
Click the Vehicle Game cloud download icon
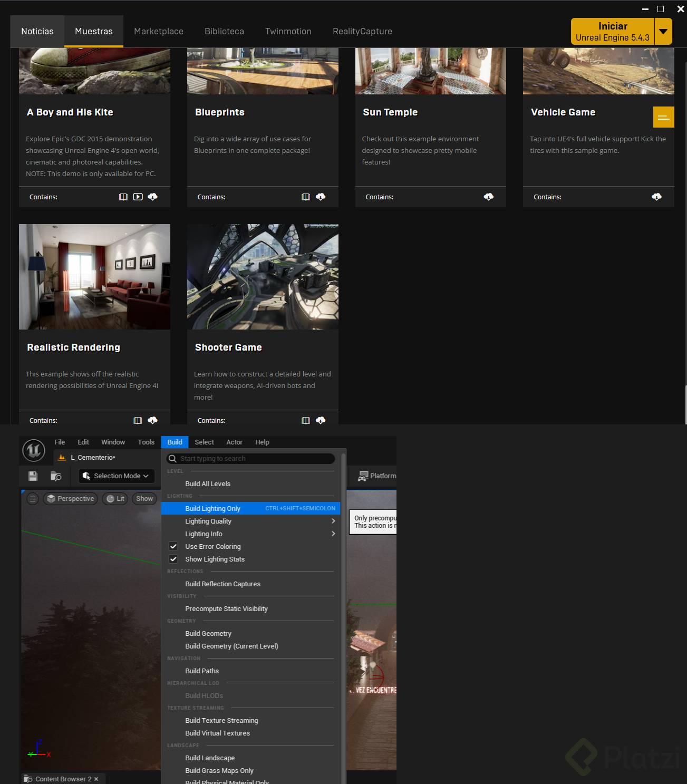tap(656, 197)
